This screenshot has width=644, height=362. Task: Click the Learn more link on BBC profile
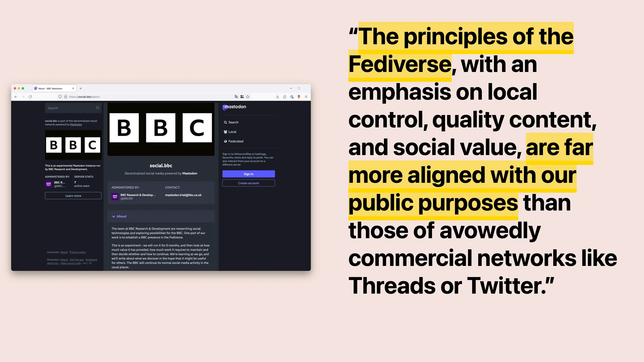coord(72,195)
